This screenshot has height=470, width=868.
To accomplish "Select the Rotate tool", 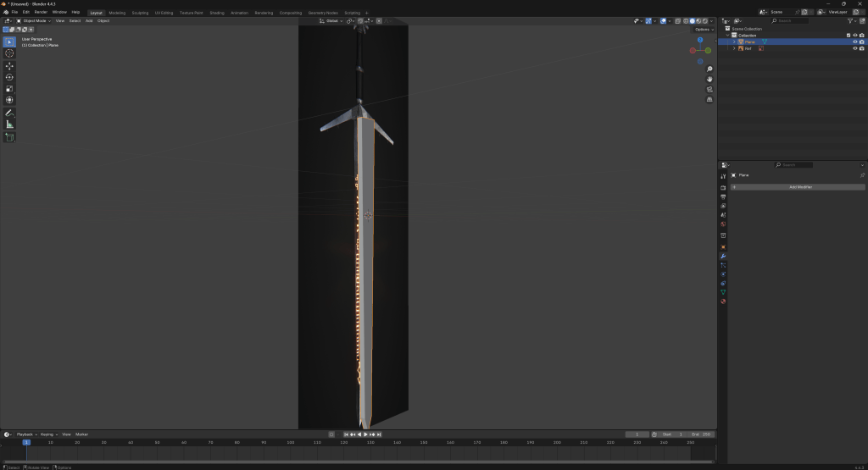I will (9, 77).
